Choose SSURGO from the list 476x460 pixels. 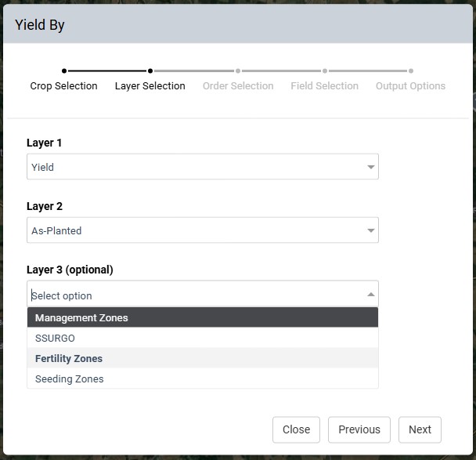point(203,338)
